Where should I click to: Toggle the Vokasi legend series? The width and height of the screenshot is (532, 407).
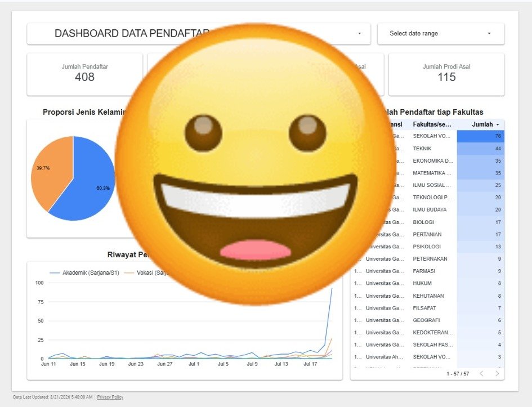[146, 272]
